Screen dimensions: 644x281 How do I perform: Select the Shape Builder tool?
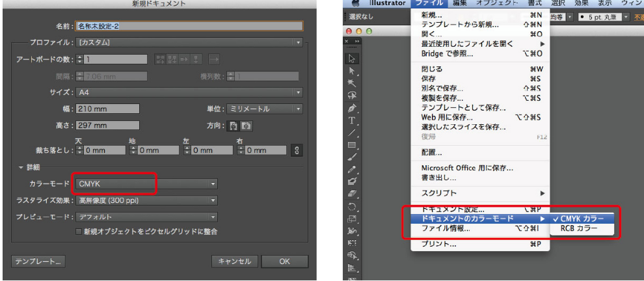351,255
